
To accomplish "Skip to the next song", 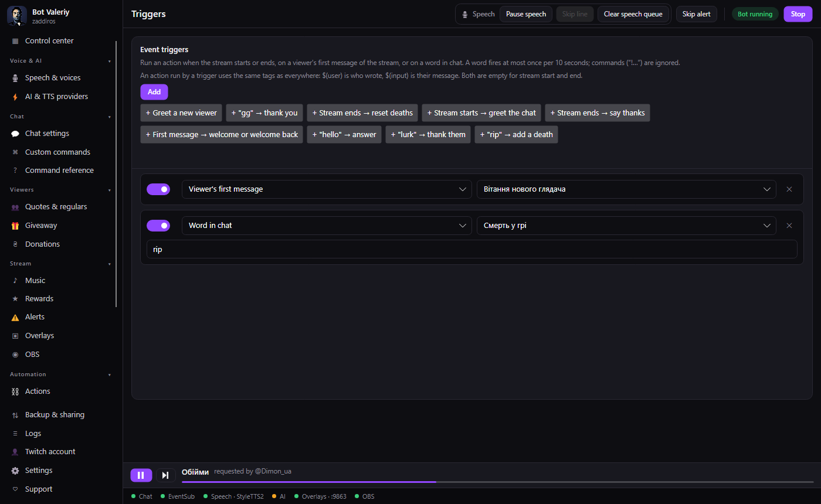I will coord(166,475).
